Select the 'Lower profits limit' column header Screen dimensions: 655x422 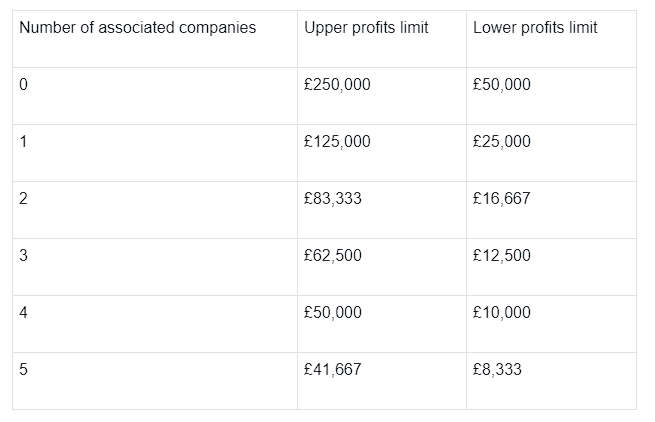[535, 28]
